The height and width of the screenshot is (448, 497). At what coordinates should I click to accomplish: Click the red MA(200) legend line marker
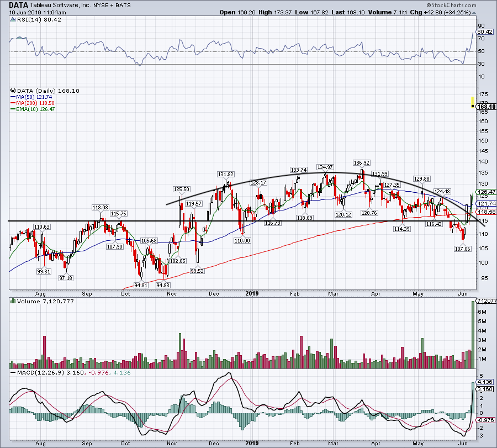coord(13,103)
